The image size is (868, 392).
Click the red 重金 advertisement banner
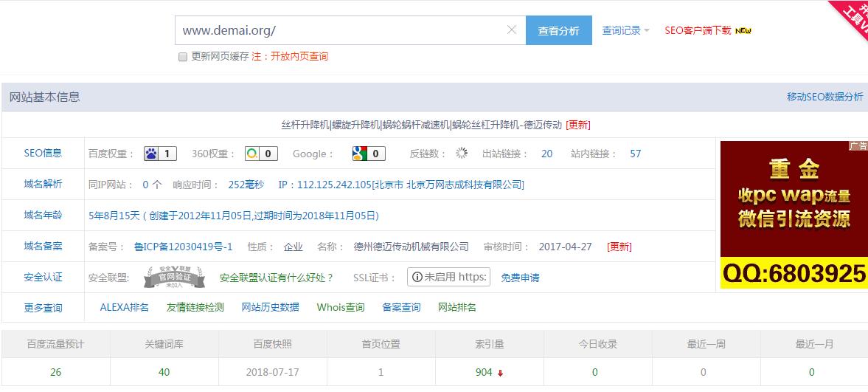794,215
